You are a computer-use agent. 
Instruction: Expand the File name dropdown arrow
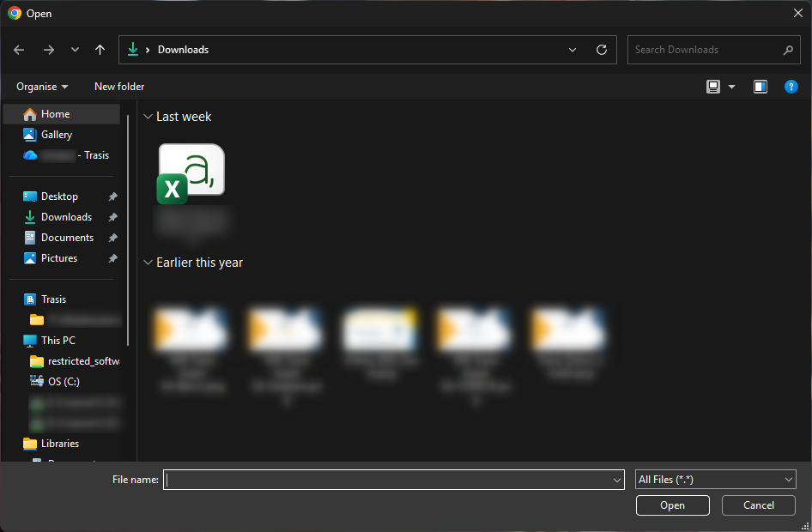pyautogui.click(x=617, y=480)
